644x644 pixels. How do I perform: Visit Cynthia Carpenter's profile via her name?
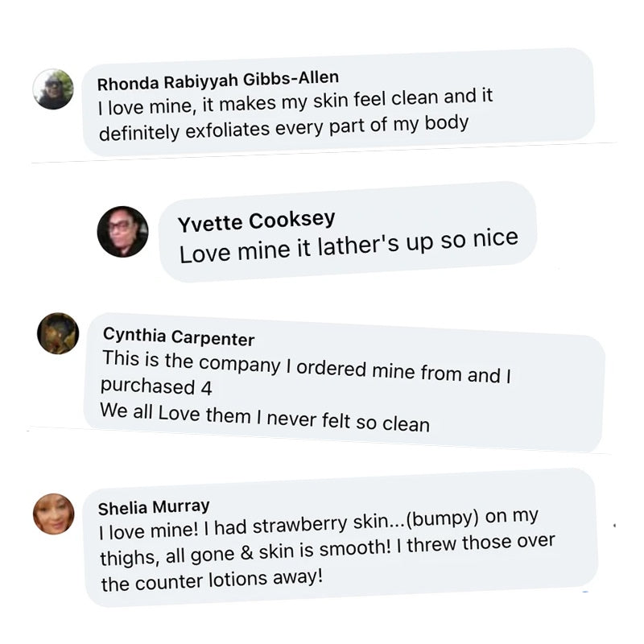[x=179, y=337]
